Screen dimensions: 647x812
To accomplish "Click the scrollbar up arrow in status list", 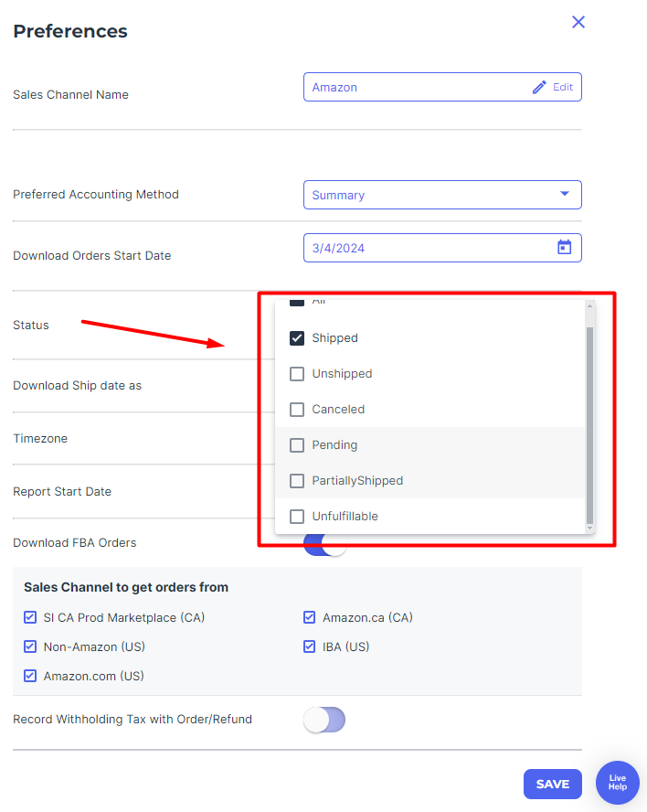I will click(x=589, y=306).
